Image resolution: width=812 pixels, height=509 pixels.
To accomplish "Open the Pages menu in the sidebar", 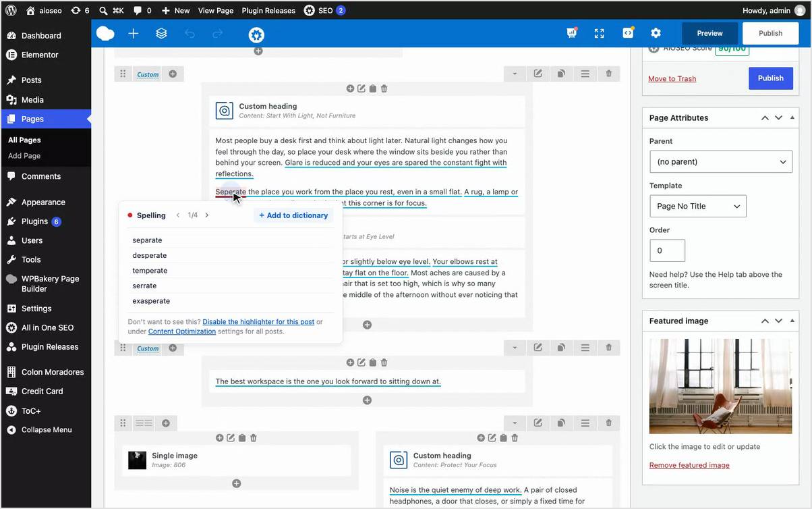I will [x=46, y=119].
